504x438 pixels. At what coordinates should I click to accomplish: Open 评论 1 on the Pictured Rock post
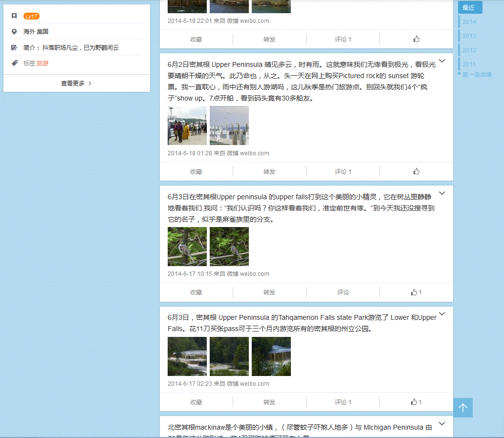[343, 171]
